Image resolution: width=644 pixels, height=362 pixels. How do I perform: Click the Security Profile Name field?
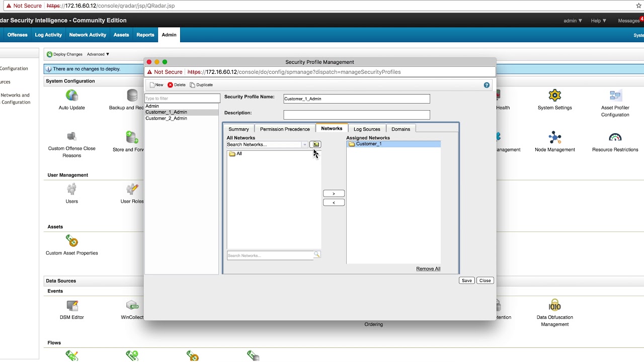[x=357, y=99]
